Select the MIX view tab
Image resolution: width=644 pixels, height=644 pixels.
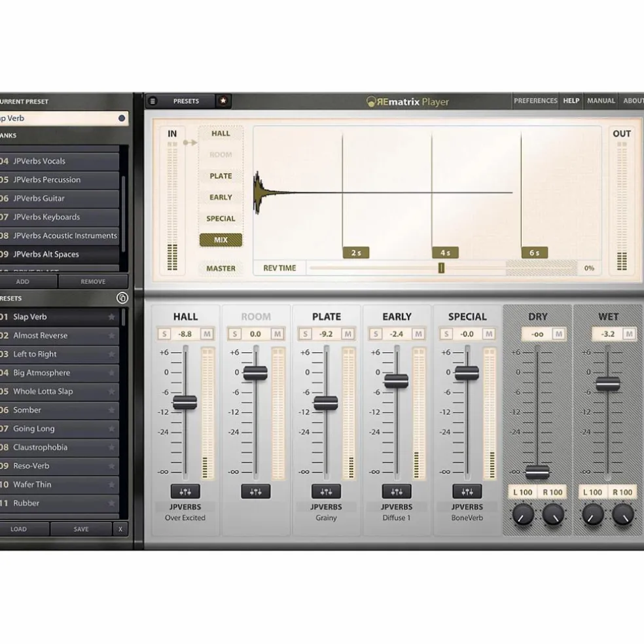tap(221, 240)
